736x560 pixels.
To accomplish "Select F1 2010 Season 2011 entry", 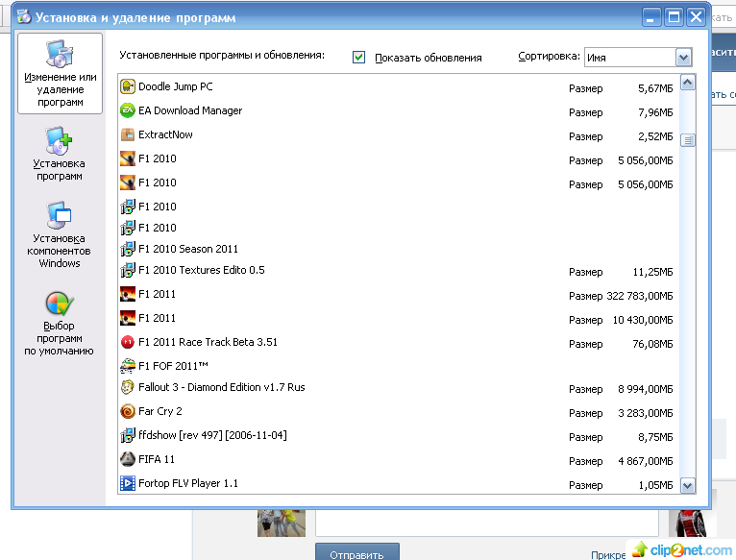I will coord(398,249).
